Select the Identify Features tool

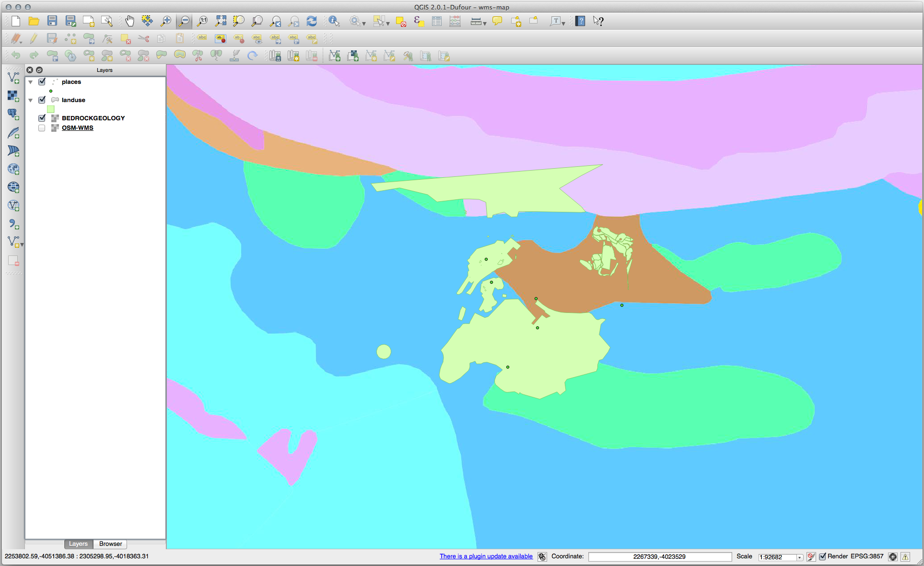click(334, 21)
